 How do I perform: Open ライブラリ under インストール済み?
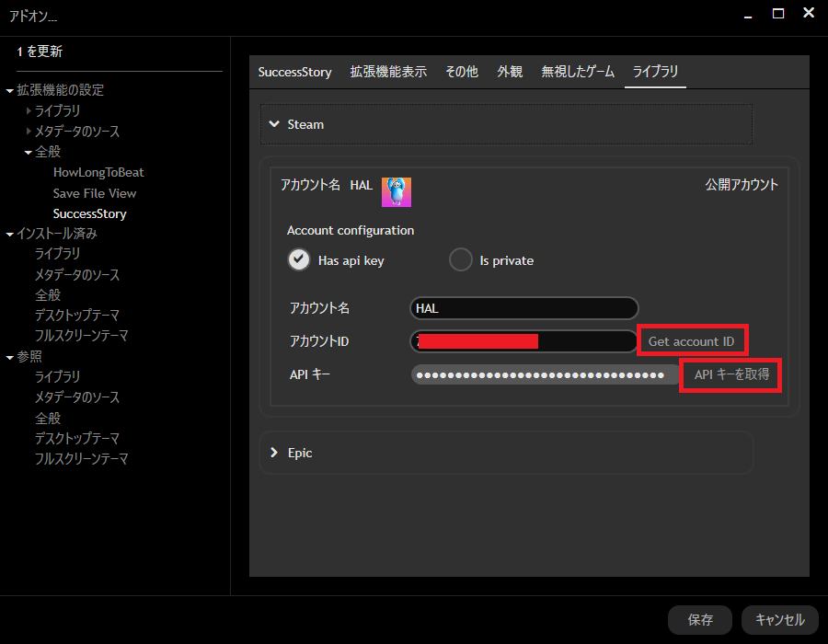(x=58, y=254)
